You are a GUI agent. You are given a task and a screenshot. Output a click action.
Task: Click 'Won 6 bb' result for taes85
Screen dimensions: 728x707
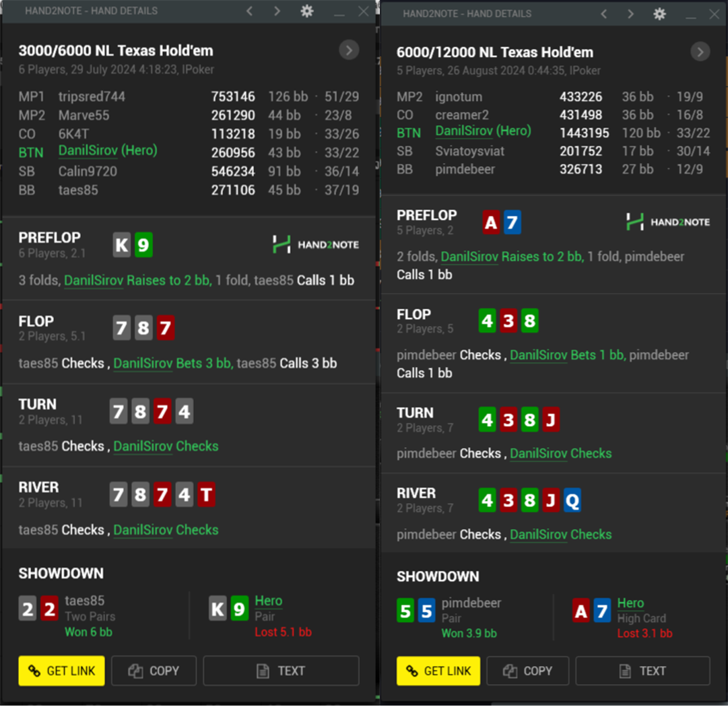[x=88, y=632]
